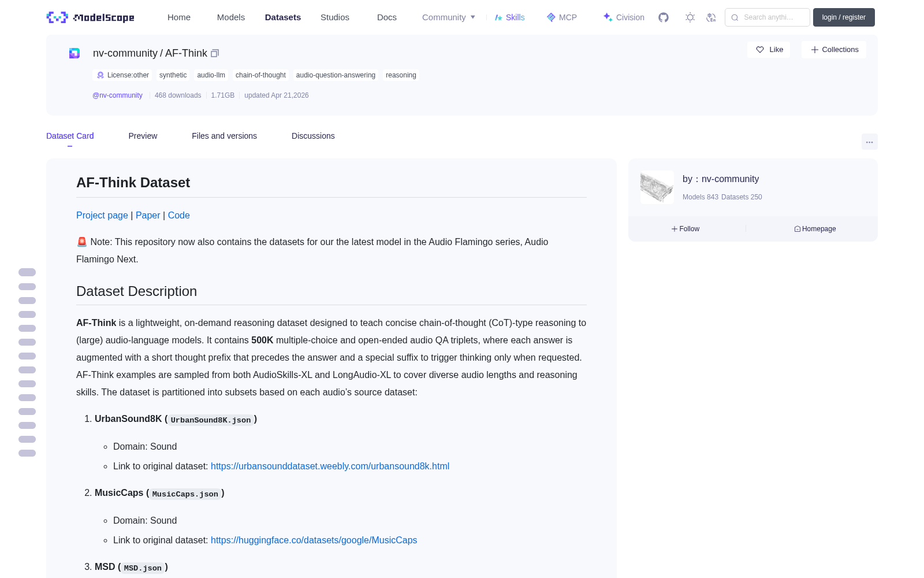Open the nv-community Homepage button
The image size is (924, 578).
[x=815, y=229]
